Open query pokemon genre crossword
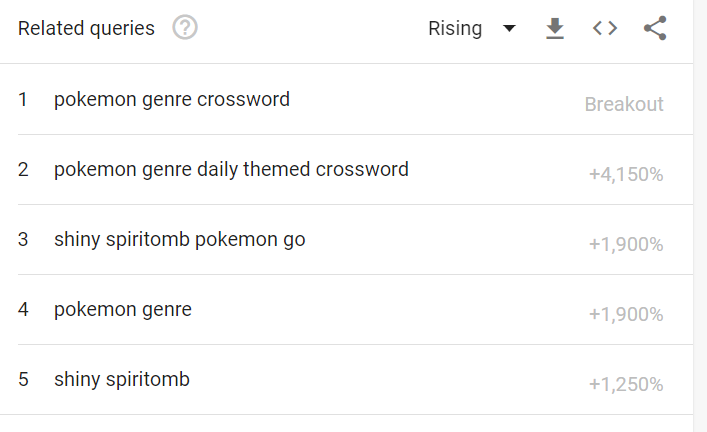The height and width of the screenshot is (432, 707). tap(172, 99)
